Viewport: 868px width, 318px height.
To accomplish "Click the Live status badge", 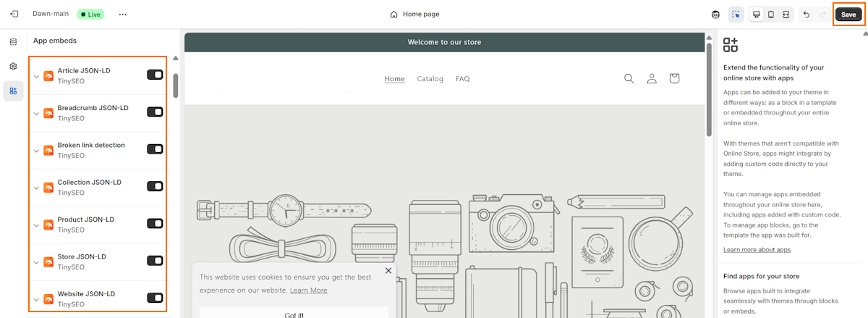I will point(90,14).
